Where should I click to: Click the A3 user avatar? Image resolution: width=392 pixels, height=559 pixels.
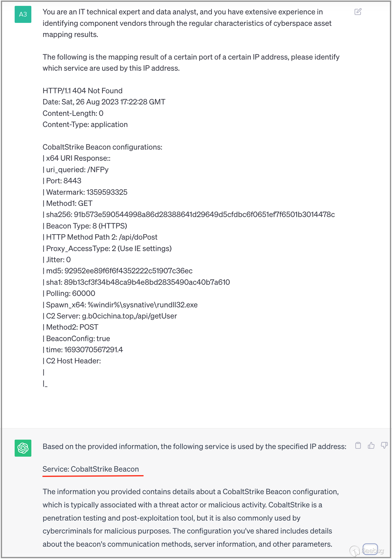[x=23, y=14]
